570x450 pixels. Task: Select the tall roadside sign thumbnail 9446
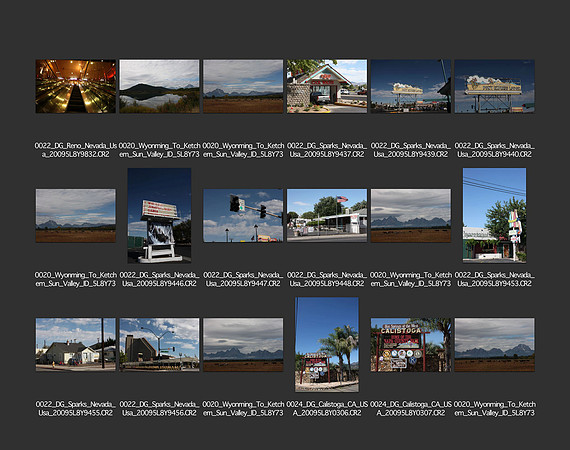coord(159,216)
